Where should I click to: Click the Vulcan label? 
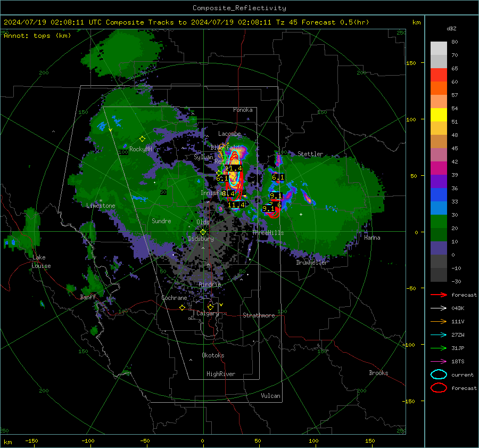[271, 396]
